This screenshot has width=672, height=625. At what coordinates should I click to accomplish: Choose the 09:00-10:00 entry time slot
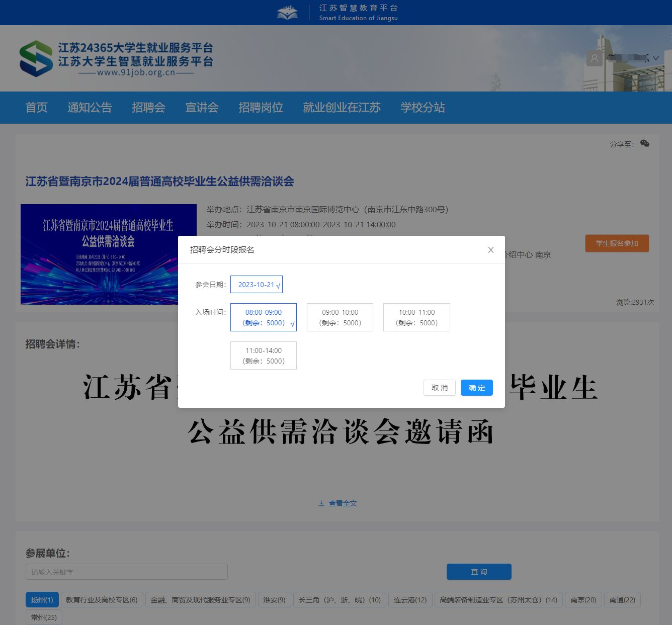pyautogui.click(x=340, y=317)
